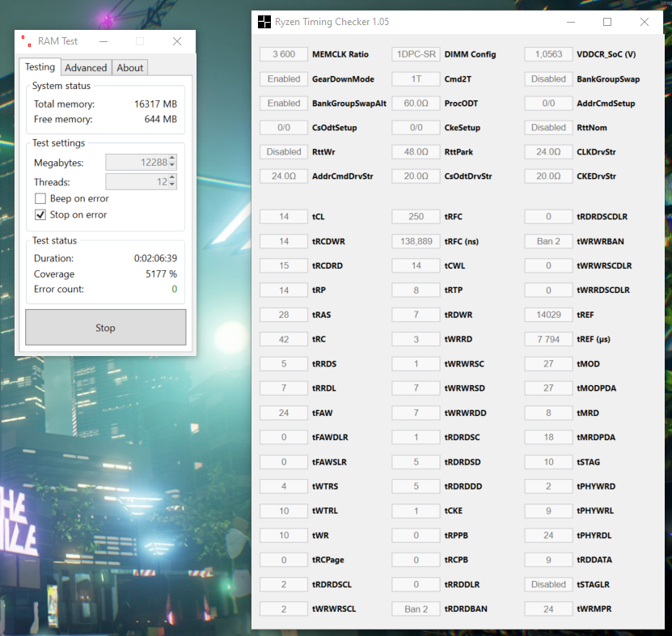Click the tCWL value 14
Screen dimensions: 672x636
[416, 265]
